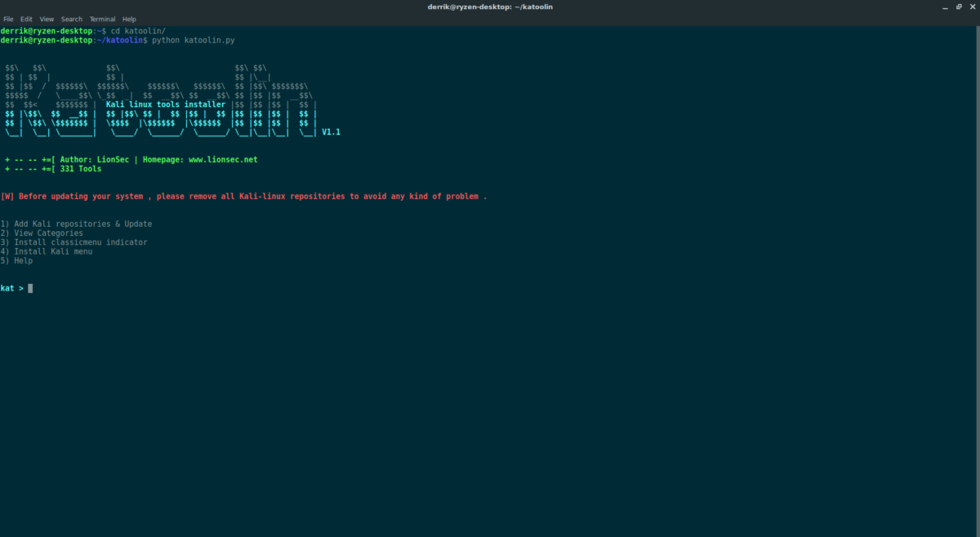
Task: Click the 'cd katoolin/' command line
Action: 83,31
